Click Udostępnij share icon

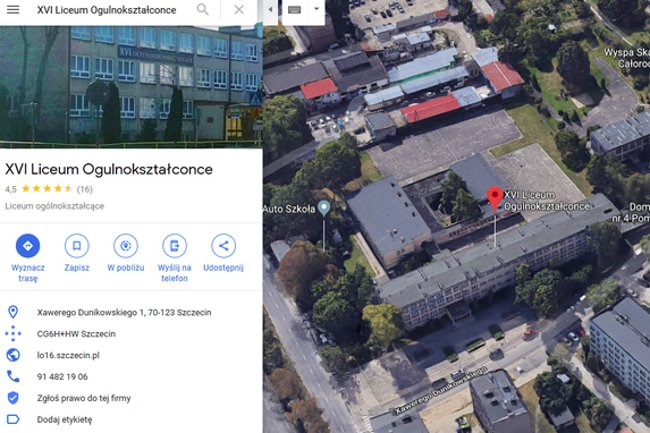pos(223,246)
